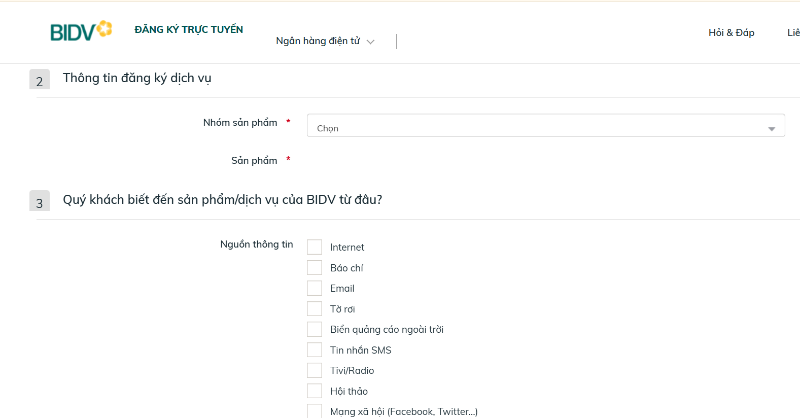Check the Mạng xã hội checkbox

click(x=314, y=411)
